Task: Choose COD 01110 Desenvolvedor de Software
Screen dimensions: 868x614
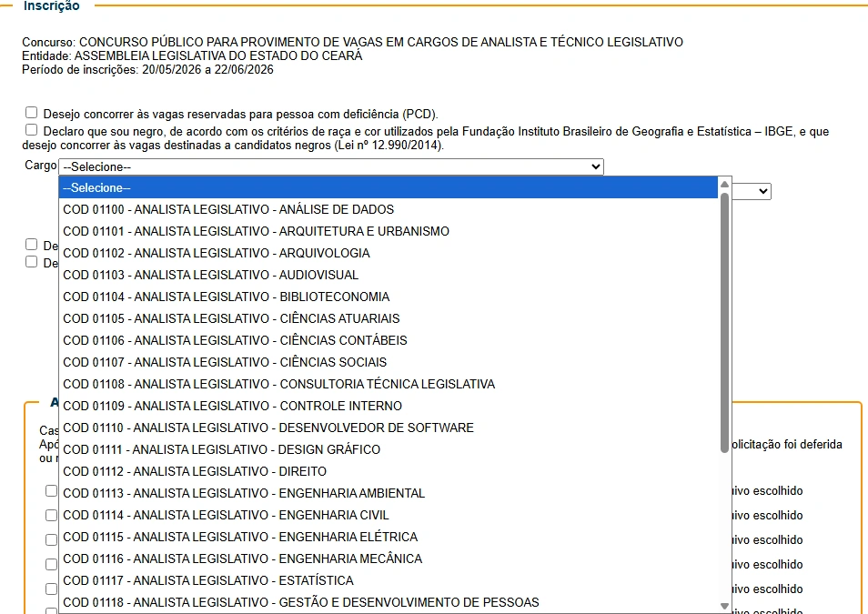Action: point(389,428)
